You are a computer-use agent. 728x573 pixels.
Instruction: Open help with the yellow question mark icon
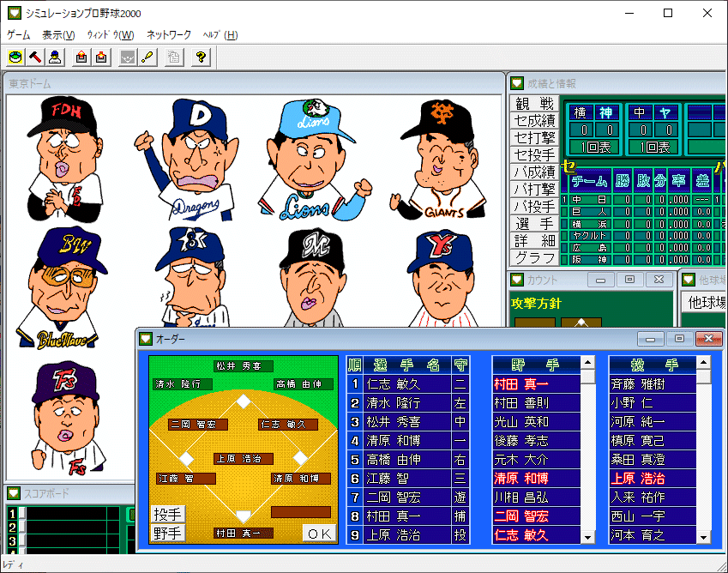pyautogui.click(x=201, y=57)
